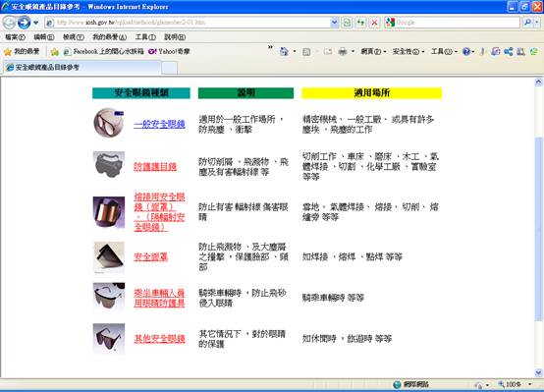Click the Internet Explorer title bar icon

(6, 6)
